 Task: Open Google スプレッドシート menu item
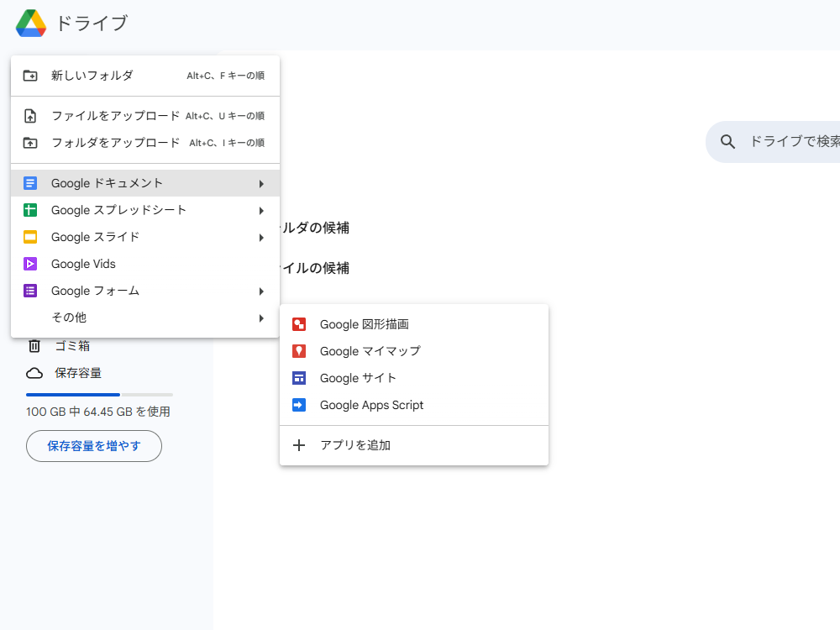[x=145, y=210]
